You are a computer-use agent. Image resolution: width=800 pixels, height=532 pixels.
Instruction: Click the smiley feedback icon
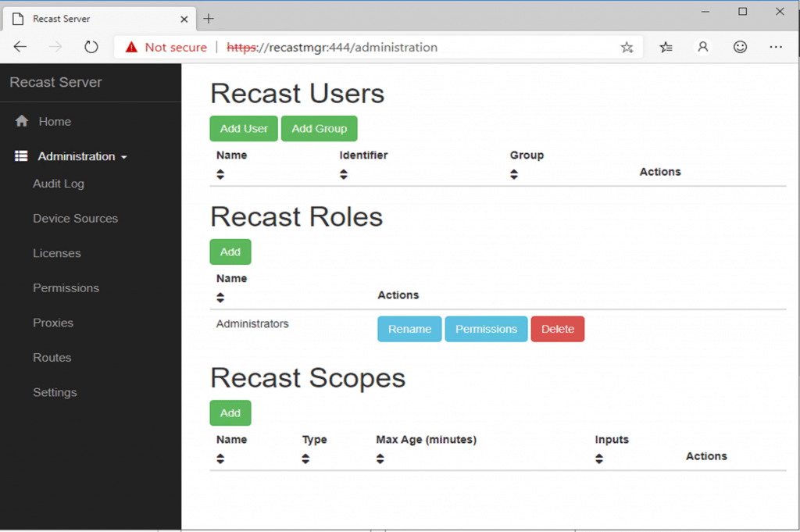point(740,47)
